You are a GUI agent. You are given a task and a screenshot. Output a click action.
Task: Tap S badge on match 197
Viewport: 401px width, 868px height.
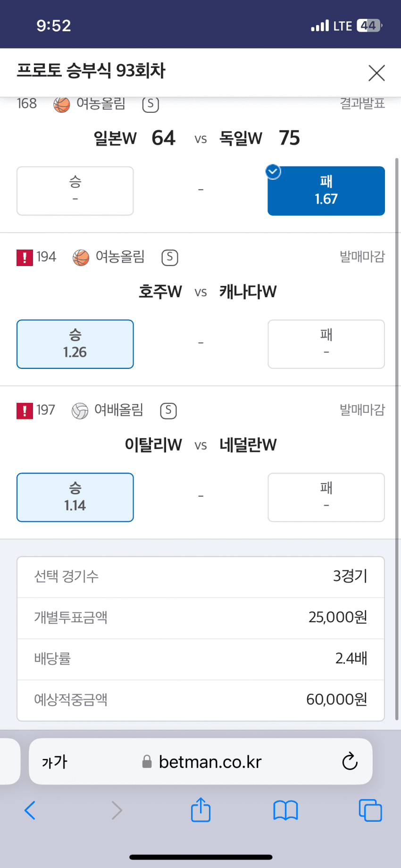pos(168,411)
